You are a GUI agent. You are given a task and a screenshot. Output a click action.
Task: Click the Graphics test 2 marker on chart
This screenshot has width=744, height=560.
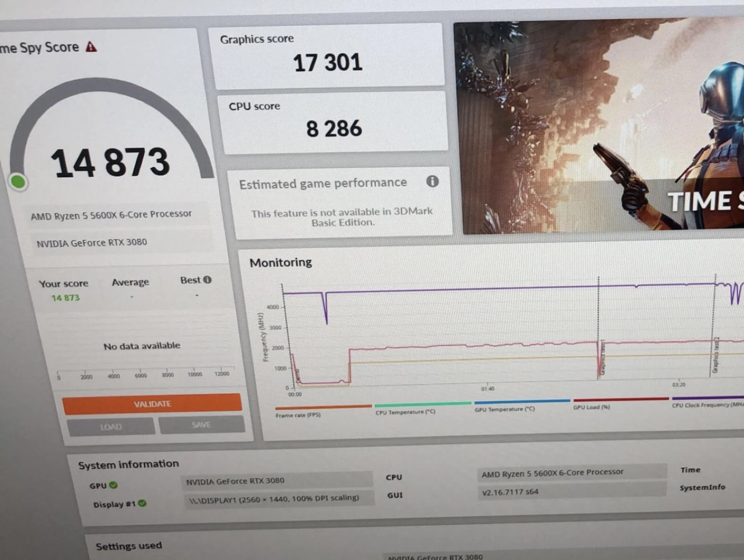click(x=716, y=354)
